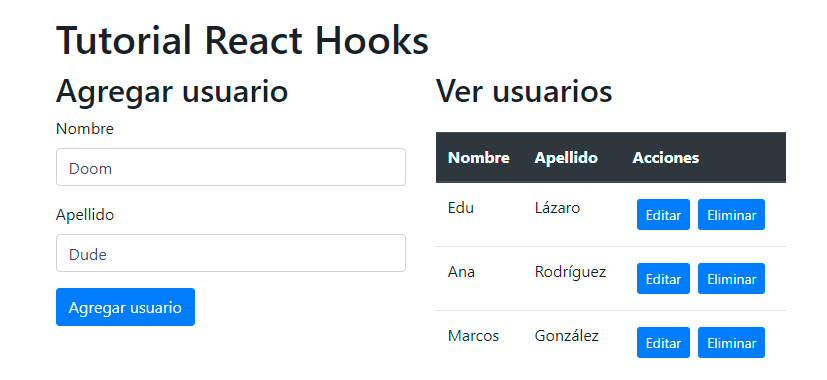Select the Lázaro surname cell
The height and width of the screenshot is (380, 827).
(557, 208)
